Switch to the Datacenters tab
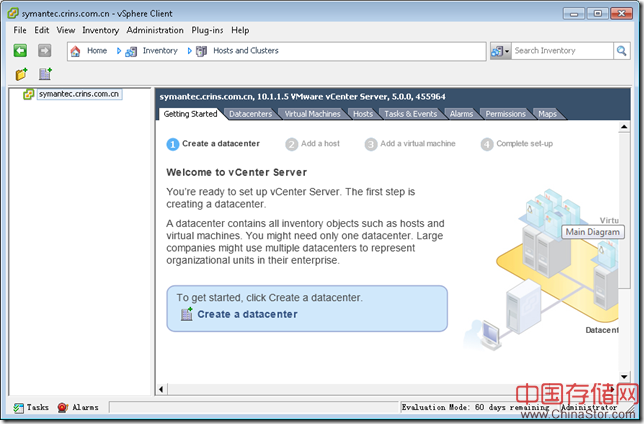The height and width of the screenshot is (424, 644). coord(251,114)
